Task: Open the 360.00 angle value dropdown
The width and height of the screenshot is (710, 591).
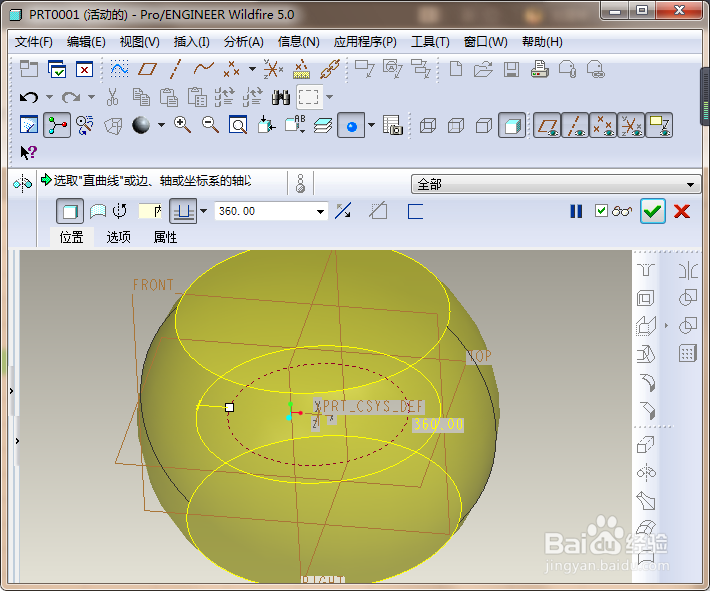Action: click(x=321, y=211)
